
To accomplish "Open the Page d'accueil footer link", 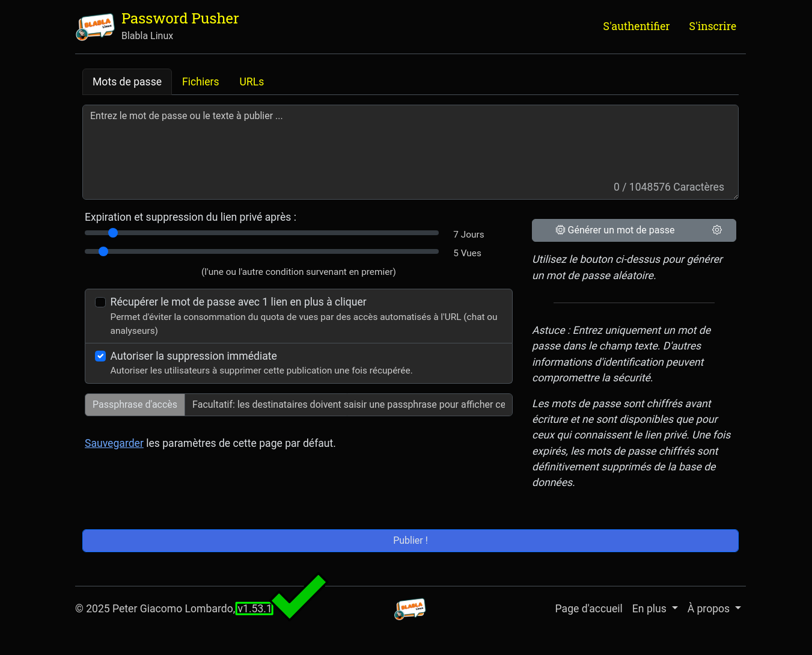I will pos(588,609).
